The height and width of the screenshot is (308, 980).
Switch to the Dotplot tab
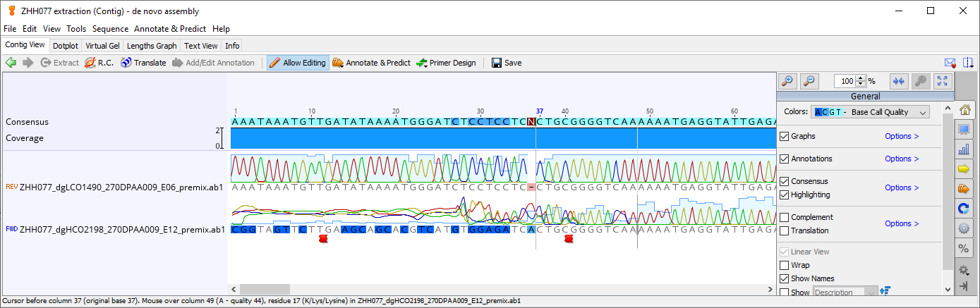tap(66, 45)
